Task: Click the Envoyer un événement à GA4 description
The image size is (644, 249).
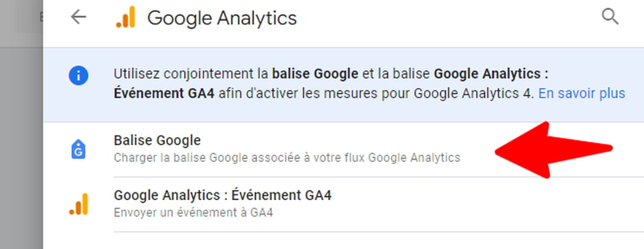Action: click(x=193, y=213)
